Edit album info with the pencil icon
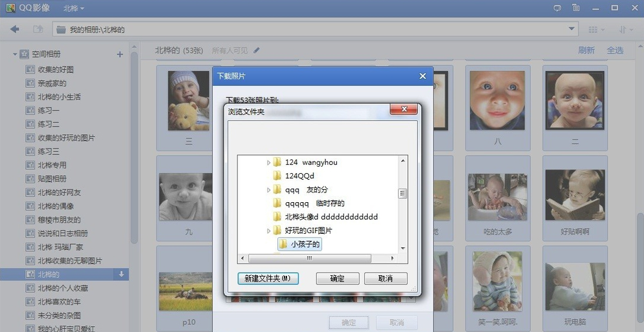Image resolution: width=644 pixels, height=332 pixels. [257, 50]
